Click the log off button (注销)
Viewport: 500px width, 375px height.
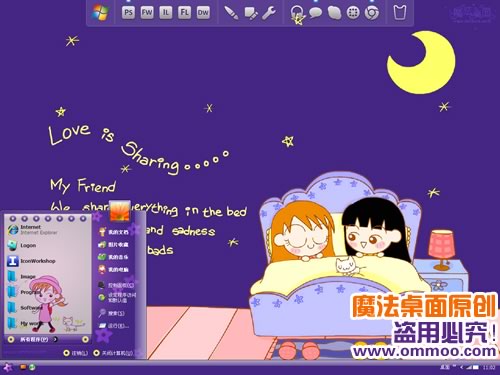(76, 353)
